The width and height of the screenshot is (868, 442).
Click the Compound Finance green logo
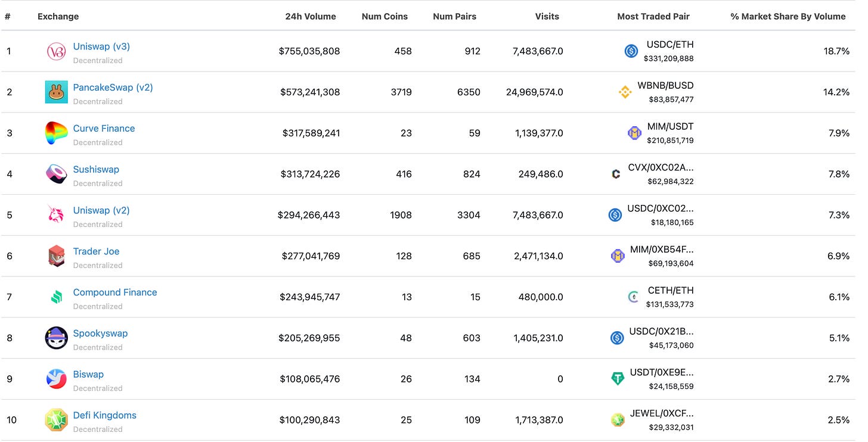[57, 297]
